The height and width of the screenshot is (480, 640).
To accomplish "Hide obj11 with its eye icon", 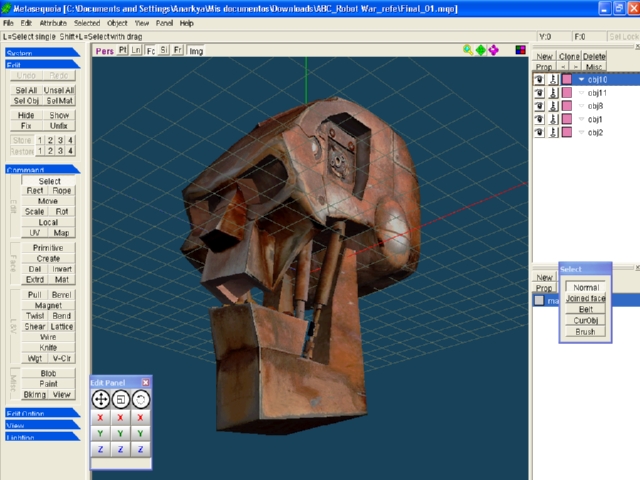I will [x=539, y=93].
